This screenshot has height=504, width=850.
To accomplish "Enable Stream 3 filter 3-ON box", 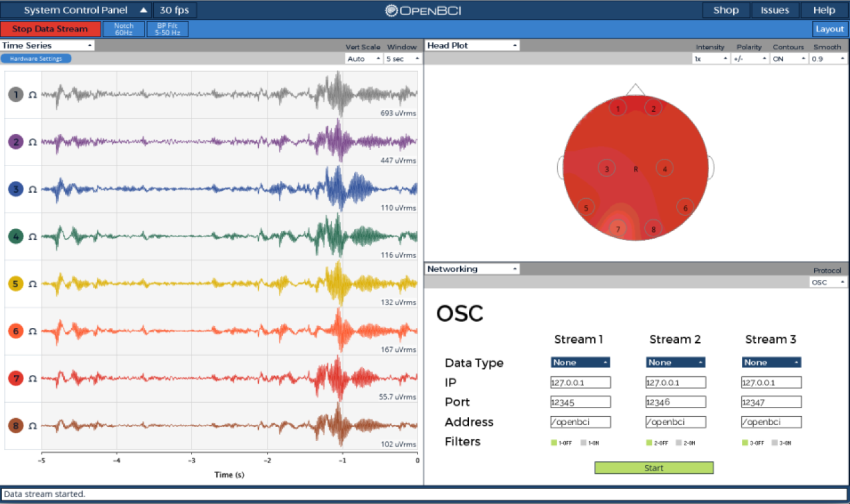I will (774, 443).
